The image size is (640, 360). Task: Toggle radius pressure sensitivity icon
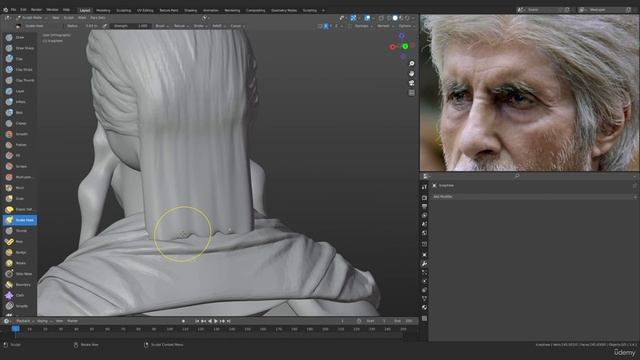point(104,26)
